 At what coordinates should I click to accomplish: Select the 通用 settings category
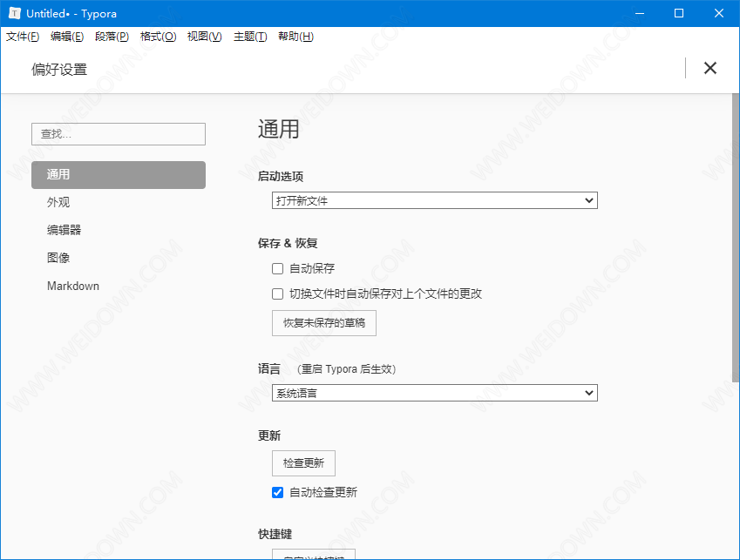119,175
